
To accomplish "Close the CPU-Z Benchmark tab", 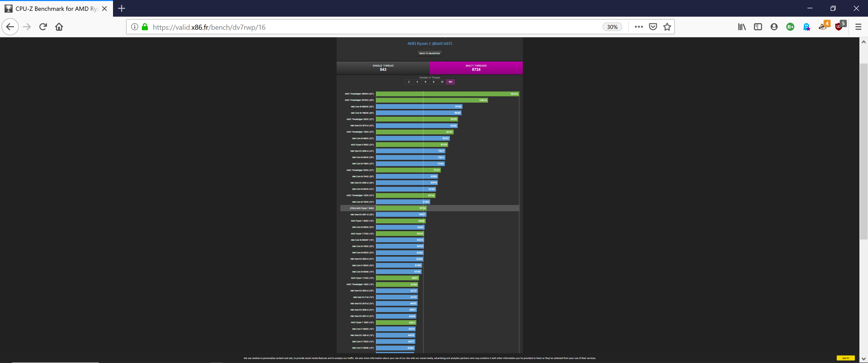I will [104, 8].
